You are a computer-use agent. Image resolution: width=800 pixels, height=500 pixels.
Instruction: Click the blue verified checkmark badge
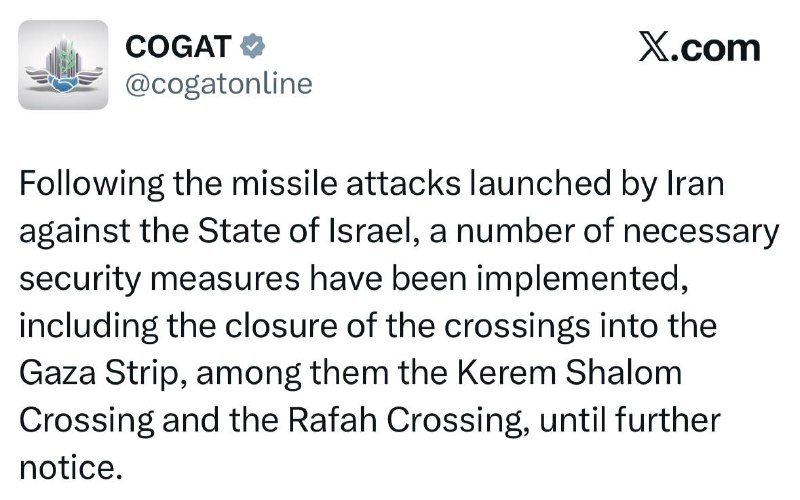[253, 46]
